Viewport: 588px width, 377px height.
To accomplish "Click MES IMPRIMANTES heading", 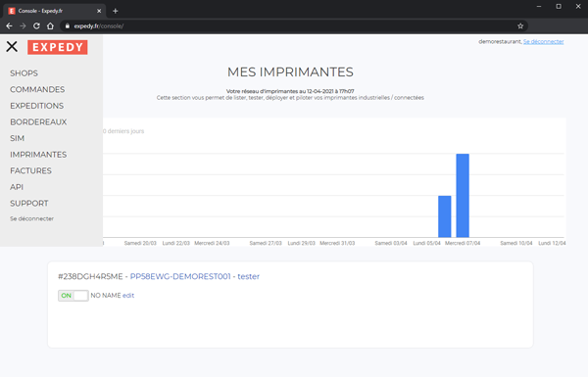I will tap(290, 71).
